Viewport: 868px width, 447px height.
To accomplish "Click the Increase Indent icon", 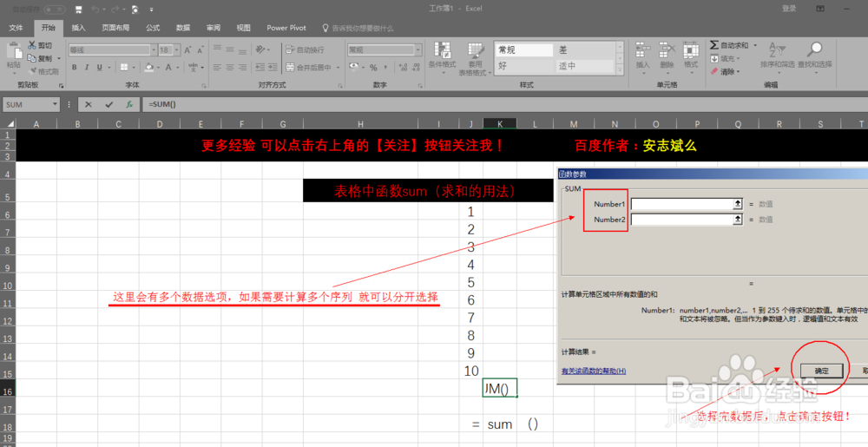I will (273, 68).
